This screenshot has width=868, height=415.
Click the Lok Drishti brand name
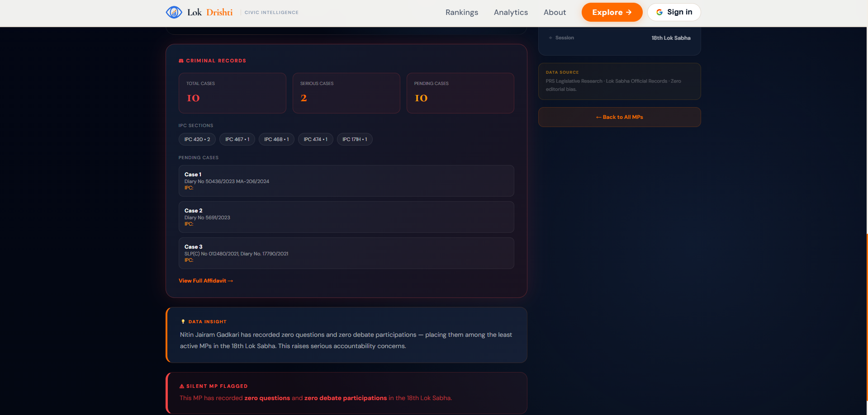tap(210, 12)
